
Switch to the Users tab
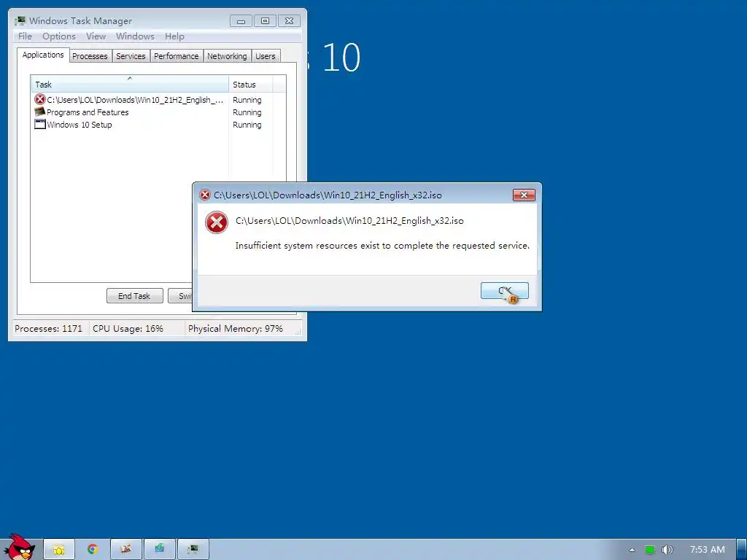pos(266,56)
